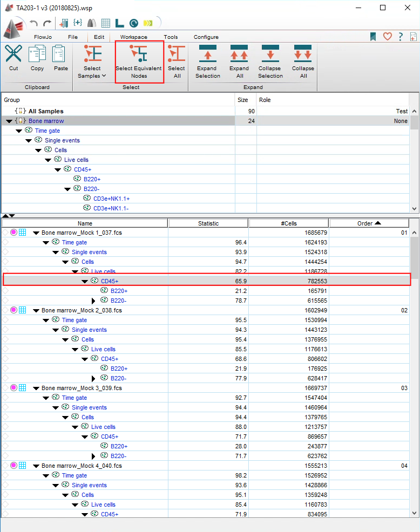Open the File menu tab

[73, 37]
